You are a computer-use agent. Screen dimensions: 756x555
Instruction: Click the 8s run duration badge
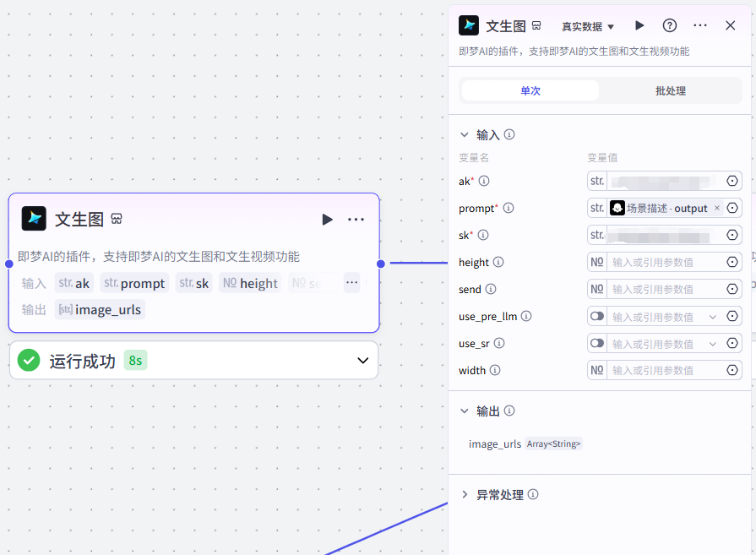(x=135, y=360)
